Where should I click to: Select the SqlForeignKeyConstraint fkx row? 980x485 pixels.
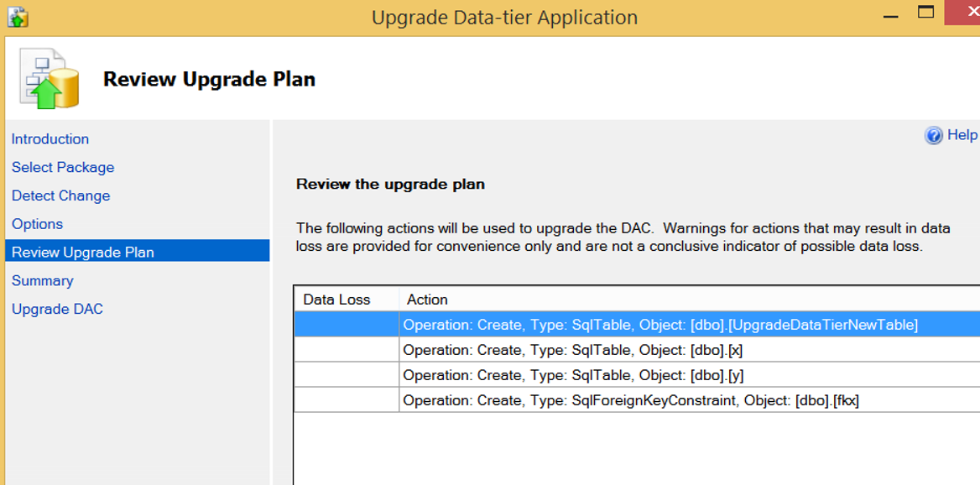point(637,400)
